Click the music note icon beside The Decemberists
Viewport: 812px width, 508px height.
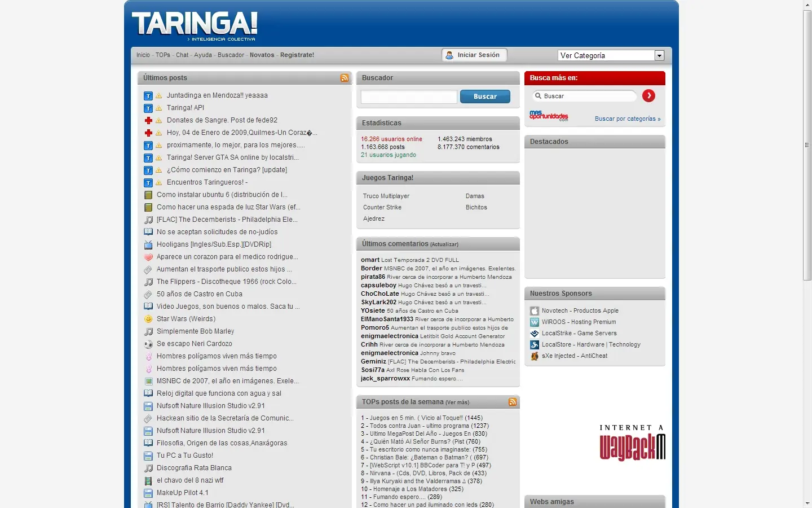(x=148, y=220)
